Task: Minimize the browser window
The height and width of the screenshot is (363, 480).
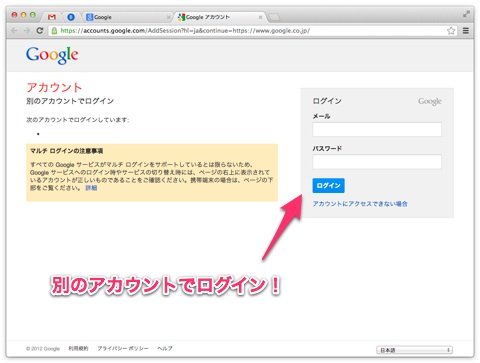Action: [x=23, y=15]
